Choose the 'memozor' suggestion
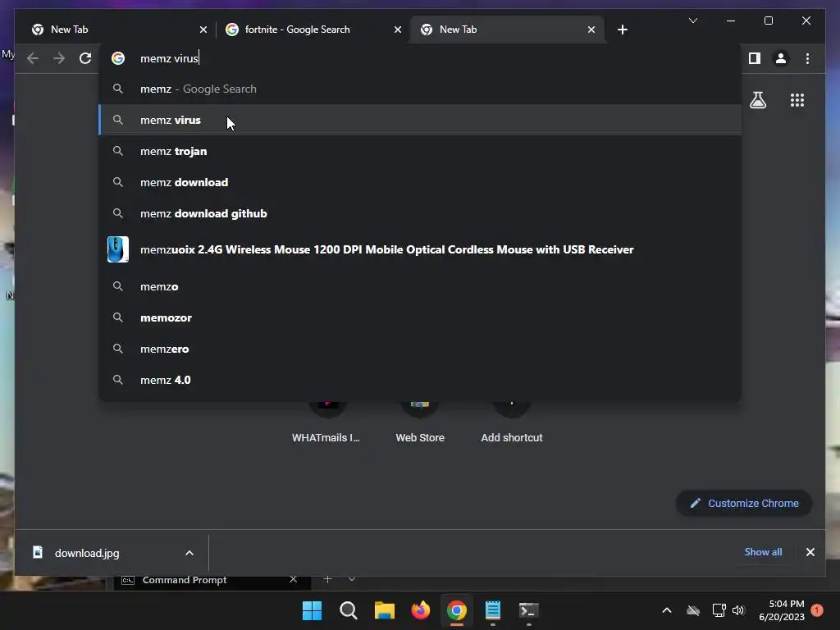This screenshot has height=630, width=840. pos(420,317)
